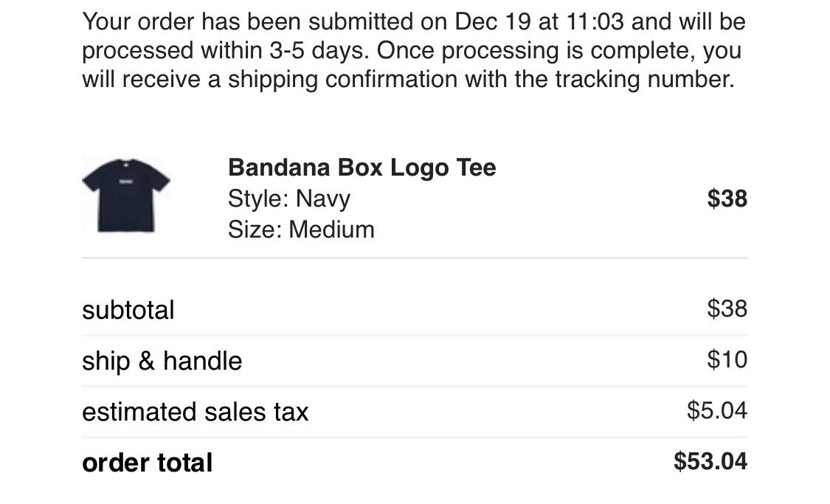Select the $53.04 order total amount
The width and height of the screenshot is (830, 504).
click(x=710, y=461)
